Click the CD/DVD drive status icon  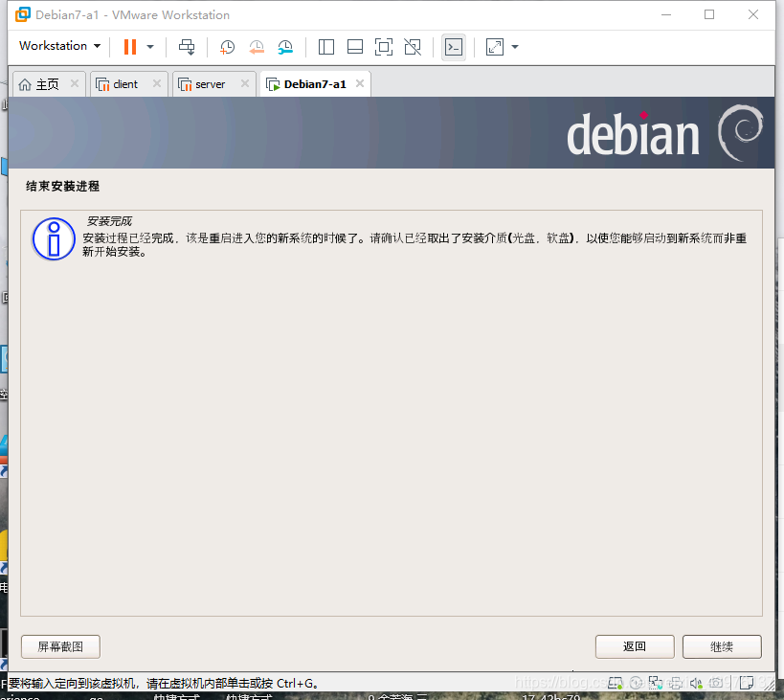636,683
